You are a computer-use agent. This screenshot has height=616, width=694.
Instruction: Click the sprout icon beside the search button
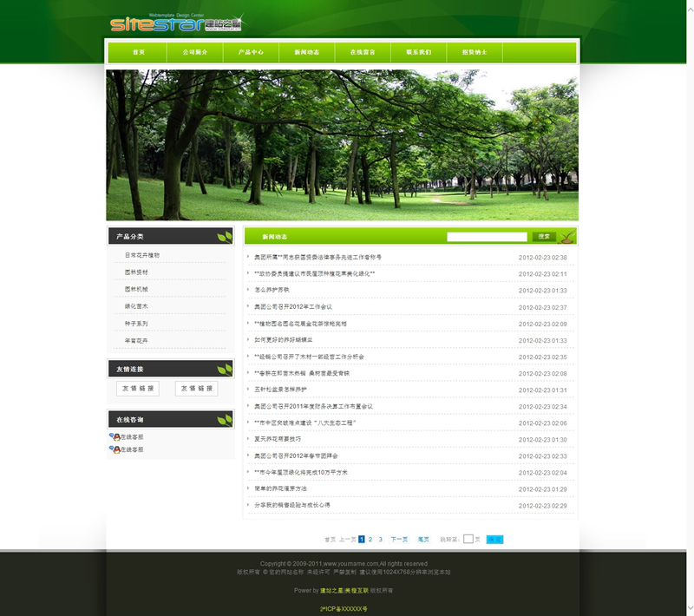click(x=567, y=236)
